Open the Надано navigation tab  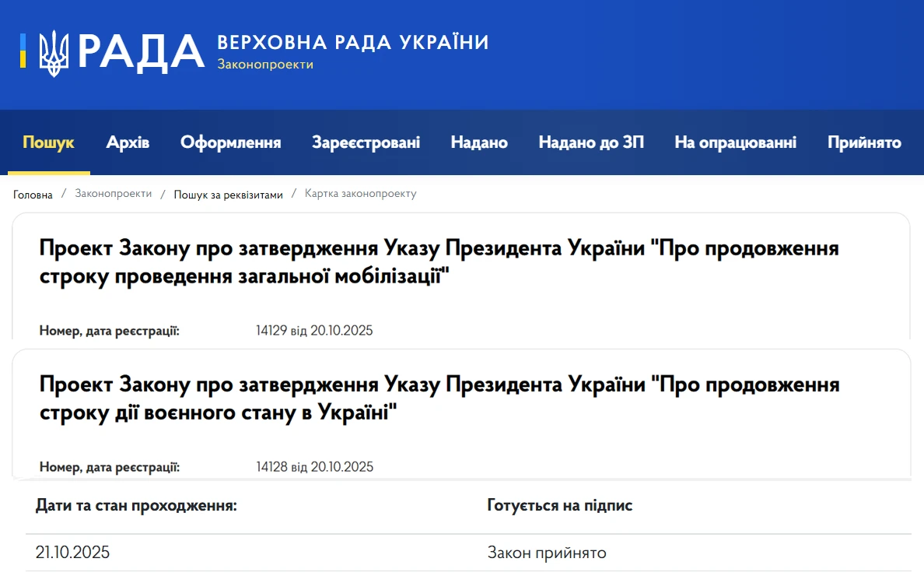click(x=479, y=142)
